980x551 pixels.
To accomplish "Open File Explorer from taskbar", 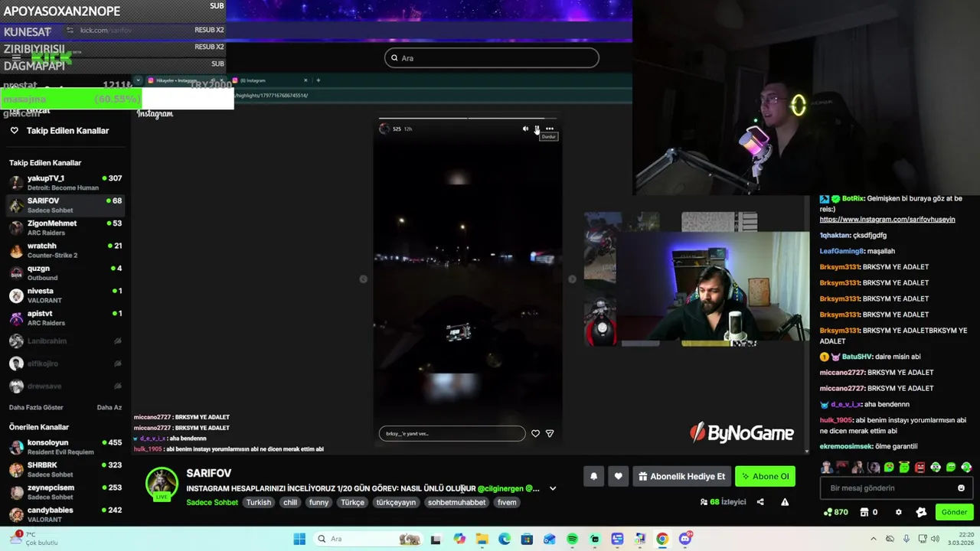I will 482,539.
